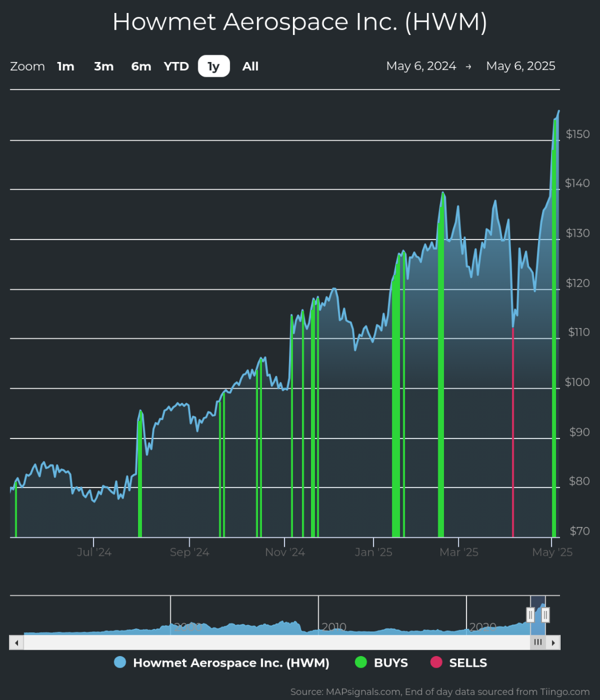600x700 pixels.
Task: Click the navigator's left range handle
Action: (x=530, y=615)
